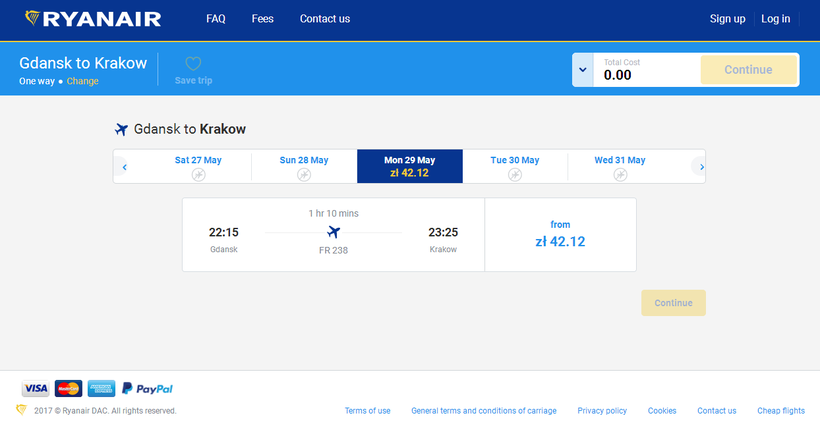The image size is (820, 428).
Task: Click the Visa card icon
Action: point(35,388)
